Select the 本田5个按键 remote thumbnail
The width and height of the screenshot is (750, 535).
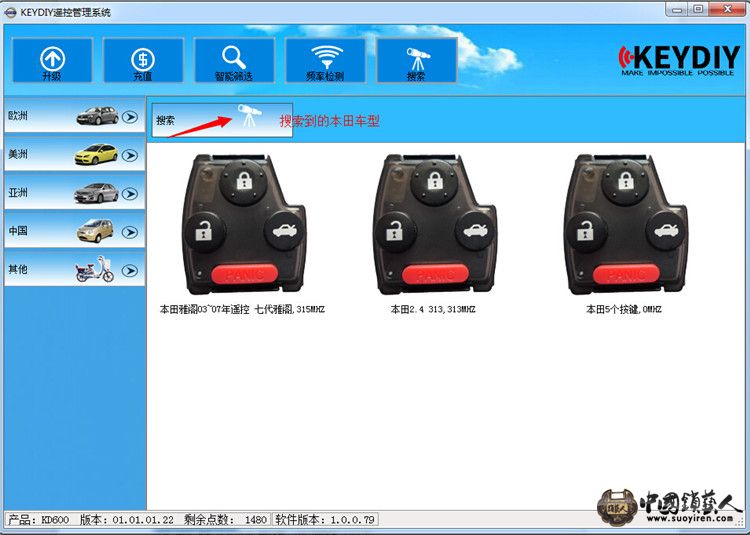626,224
